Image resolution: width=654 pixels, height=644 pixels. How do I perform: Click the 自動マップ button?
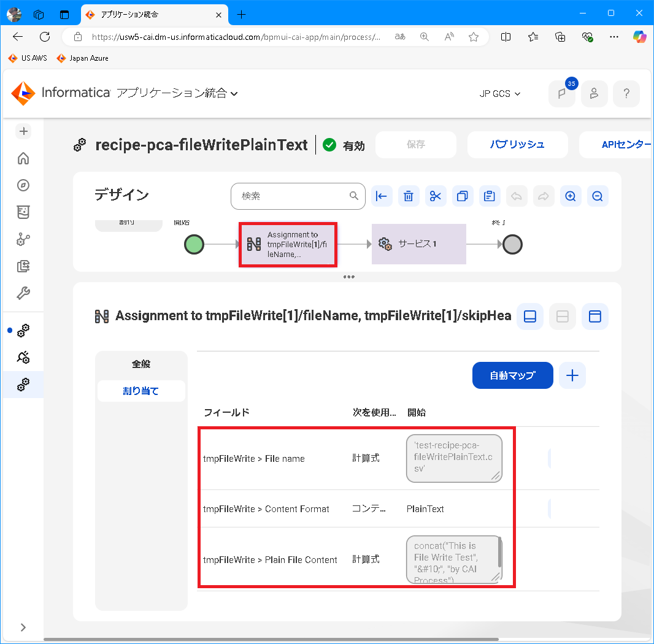pos(513,375)
